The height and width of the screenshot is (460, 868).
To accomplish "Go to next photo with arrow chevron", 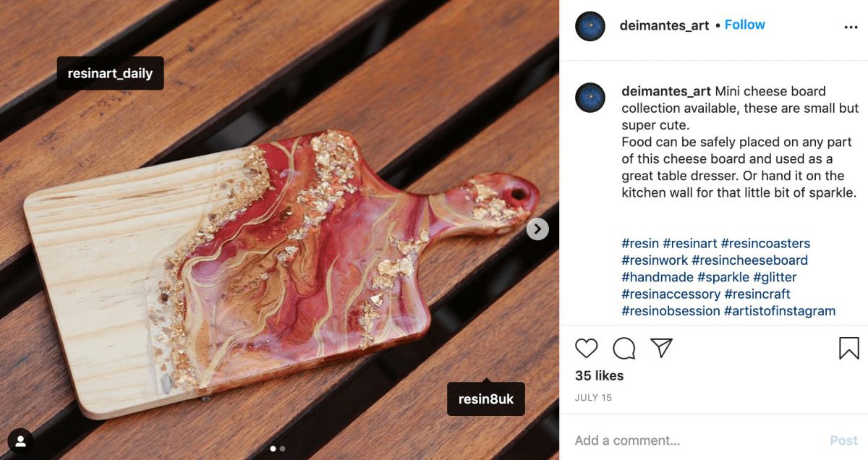I will coord(537,229).
